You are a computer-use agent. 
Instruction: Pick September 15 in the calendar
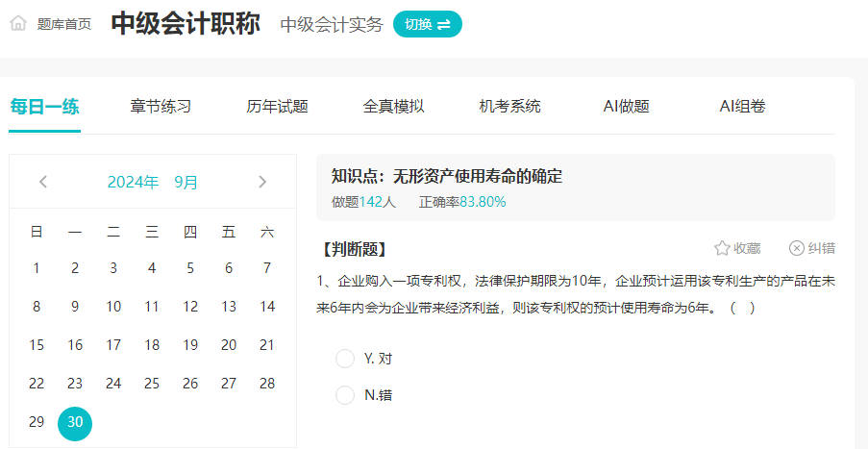pyautogui.click(x=37, y=345)
